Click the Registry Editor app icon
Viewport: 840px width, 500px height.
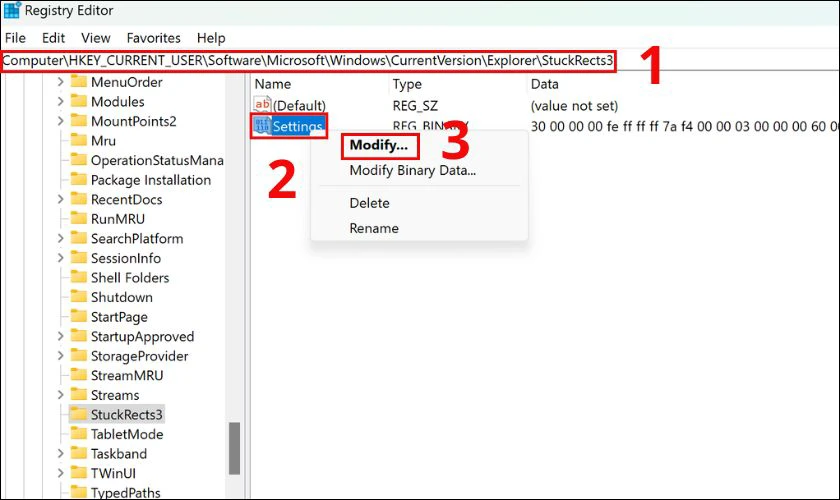point(12,10)
